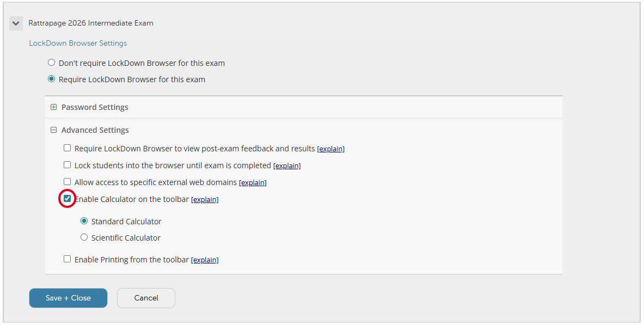
Task: Click the Save + Close button
Action: [x=68, y=298]
